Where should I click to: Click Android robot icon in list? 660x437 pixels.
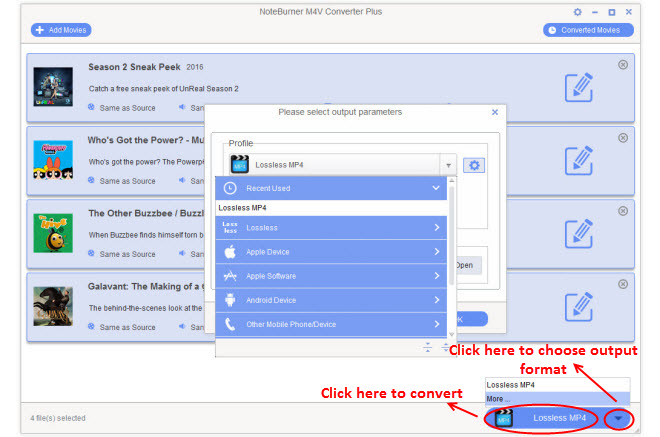tap(230, 300)
